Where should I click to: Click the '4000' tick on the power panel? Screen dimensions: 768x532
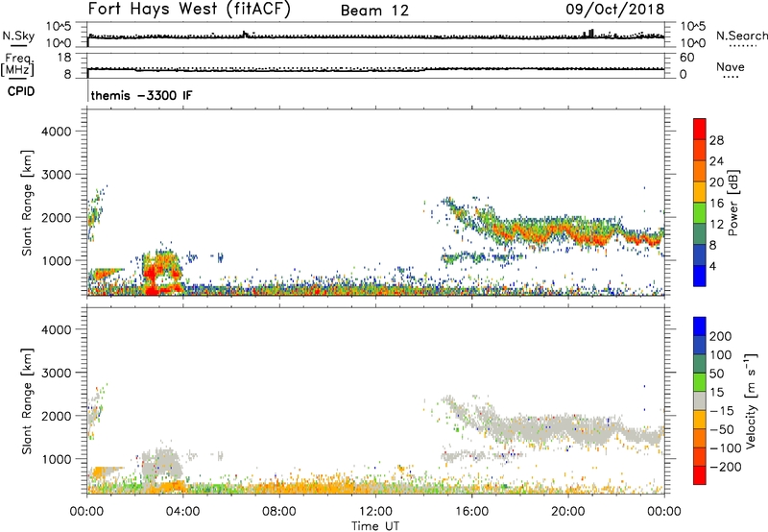pyautogui.click(x=57, y=132)
